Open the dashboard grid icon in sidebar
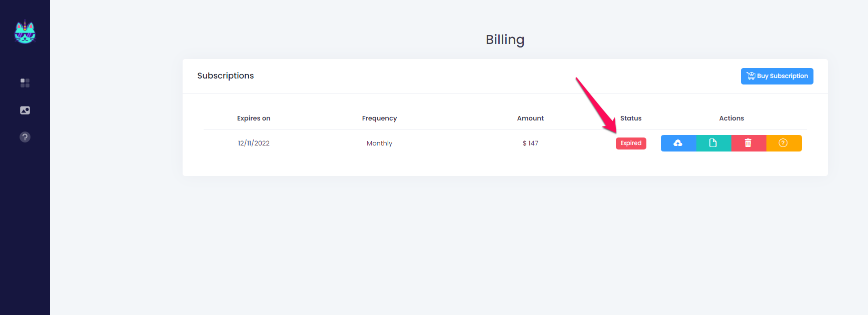 coord(25,83)
